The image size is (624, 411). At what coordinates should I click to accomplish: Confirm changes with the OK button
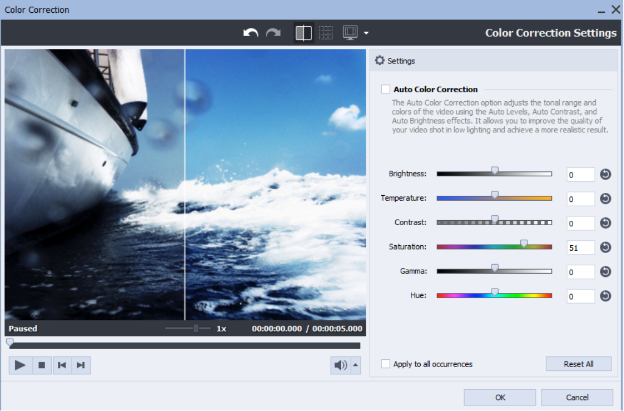point(500,397)
